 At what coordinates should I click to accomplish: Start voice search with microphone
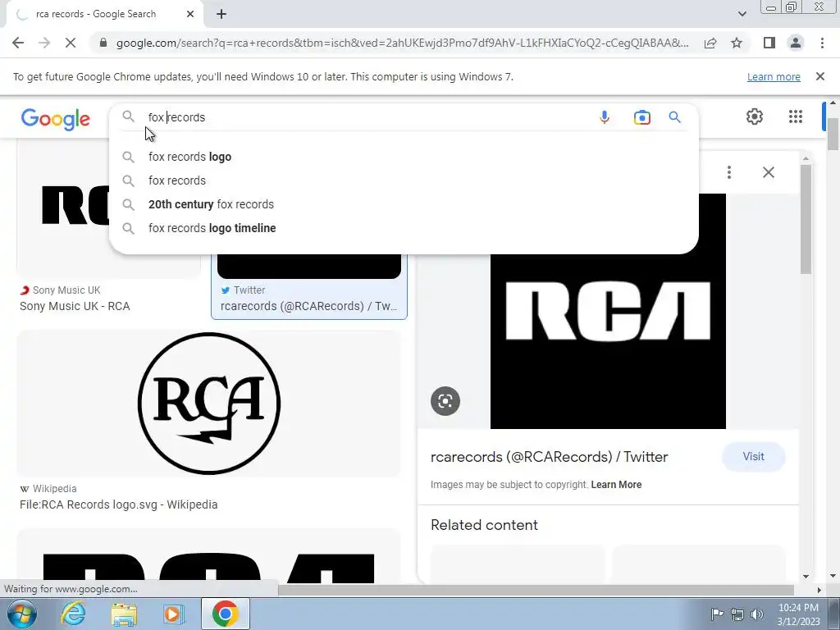coord(605,117)
